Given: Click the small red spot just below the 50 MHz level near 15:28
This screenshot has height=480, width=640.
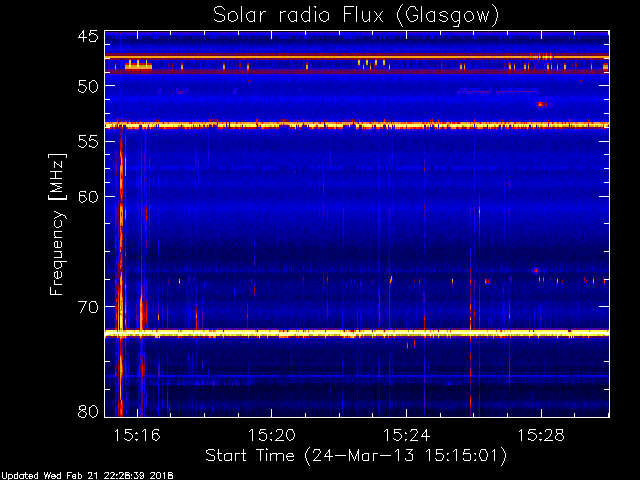Looking at the screenshot, I should 542,104.
